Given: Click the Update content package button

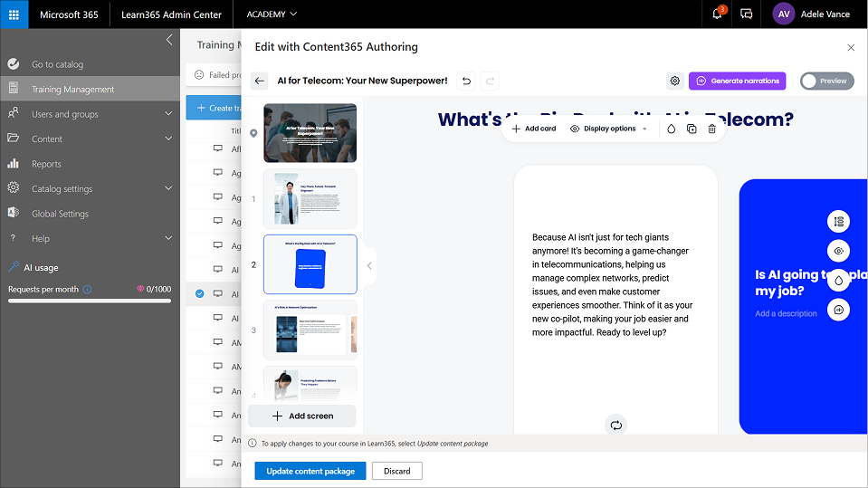Looking at the screenshot, I should click(x=310, y=471).
